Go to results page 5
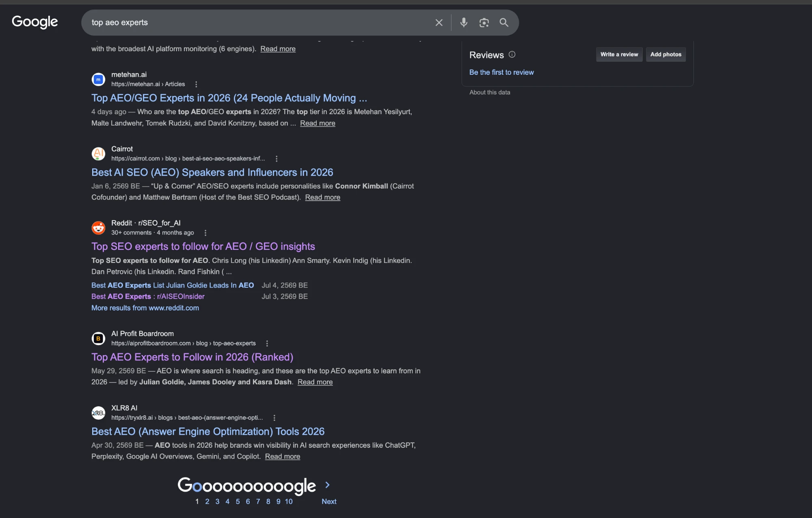Screen dimensions: 812x518 (x=238, y=502)
